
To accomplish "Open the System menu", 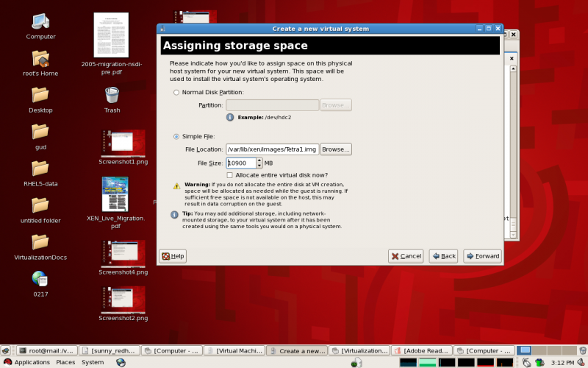I will (x=93, y=362).
